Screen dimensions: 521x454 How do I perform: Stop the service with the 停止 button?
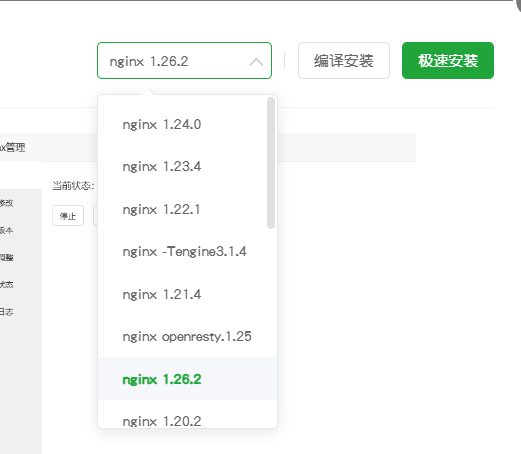(68, 216)
